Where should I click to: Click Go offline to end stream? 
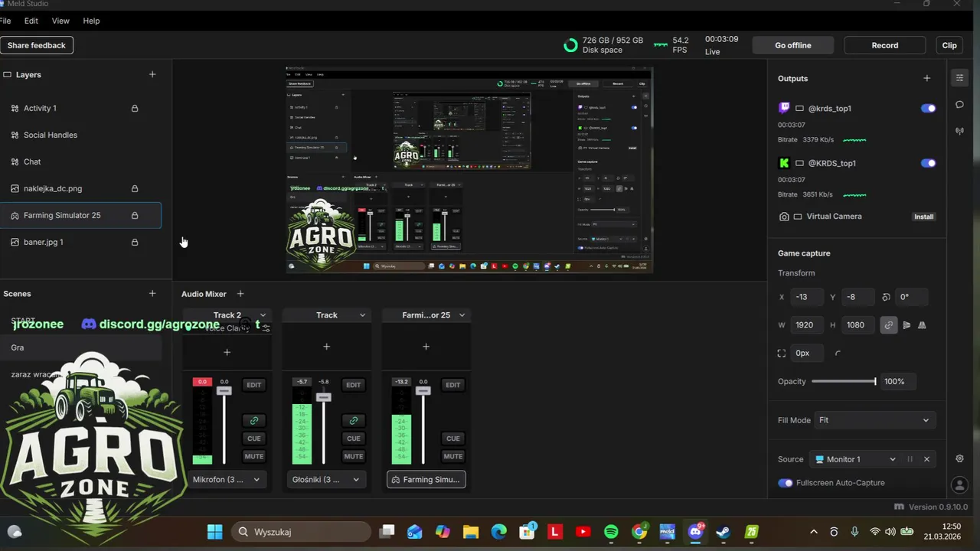pyautogui.click(x=793, y=45)
